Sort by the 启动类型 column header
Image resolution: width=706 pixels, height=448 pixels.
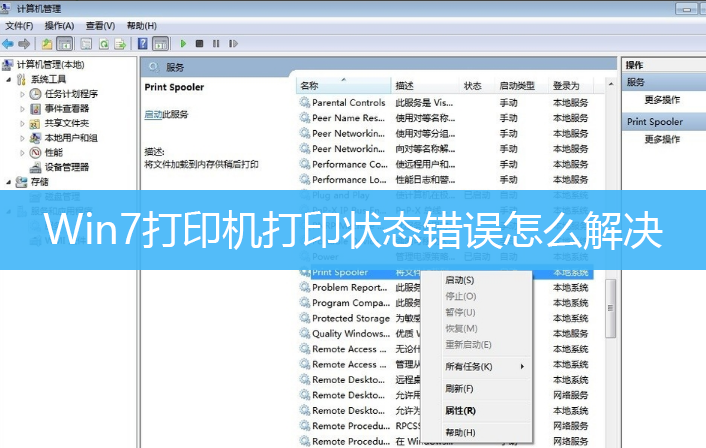[522, 86]
